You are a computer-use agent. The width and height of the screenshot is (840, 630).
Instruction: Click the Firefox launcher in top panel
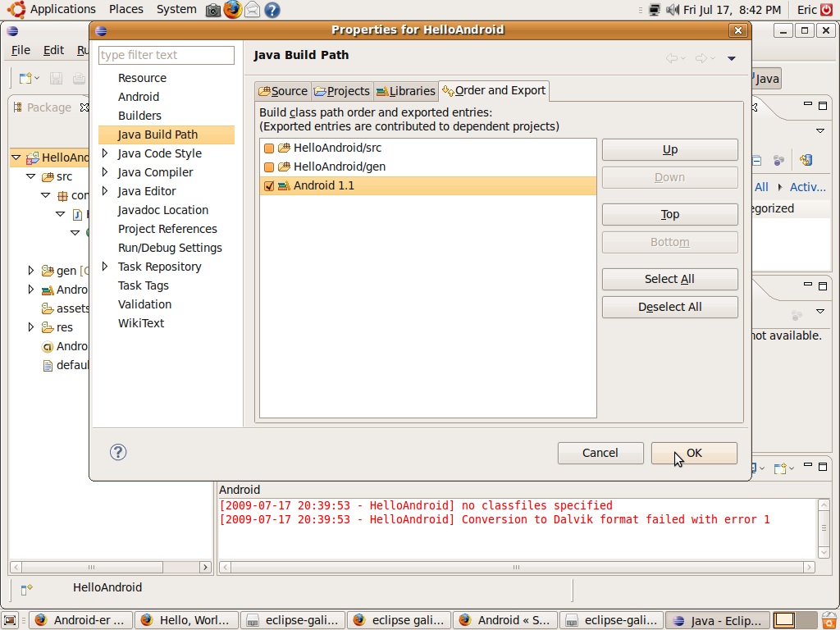232,10
